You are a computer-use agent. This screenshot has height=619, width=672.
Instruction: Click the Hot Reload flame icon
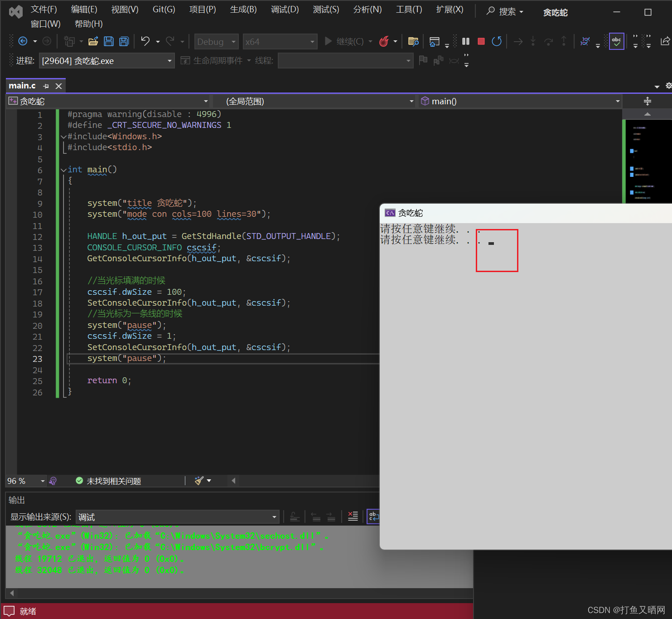click(x=384, y=41)
